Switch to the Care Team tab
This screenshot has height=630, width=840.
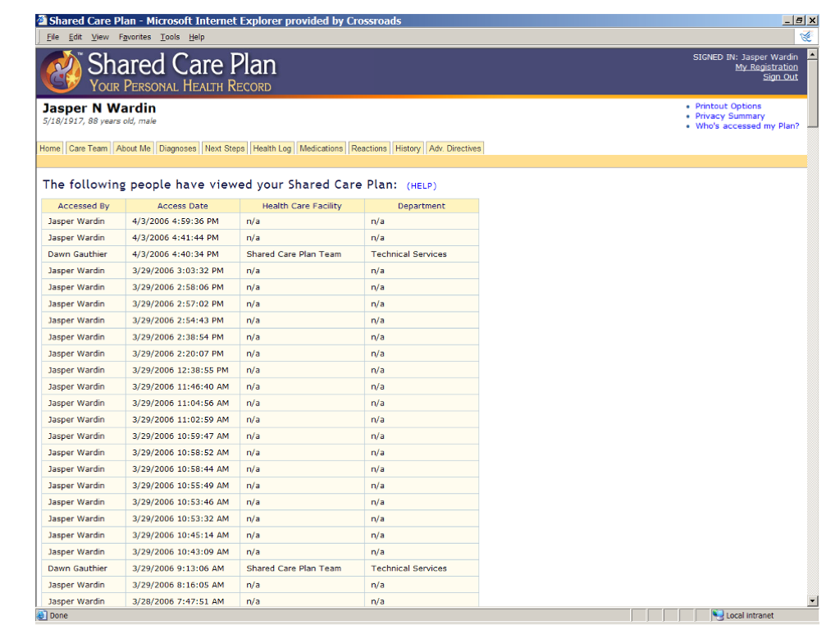coord(89,148)
